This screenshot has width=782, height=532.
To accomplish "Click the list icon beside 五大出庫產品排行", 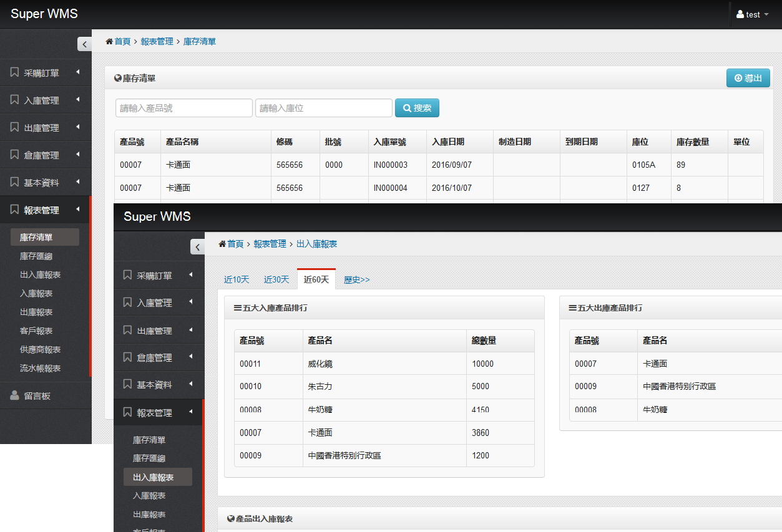I will click(x=572, y=307).
